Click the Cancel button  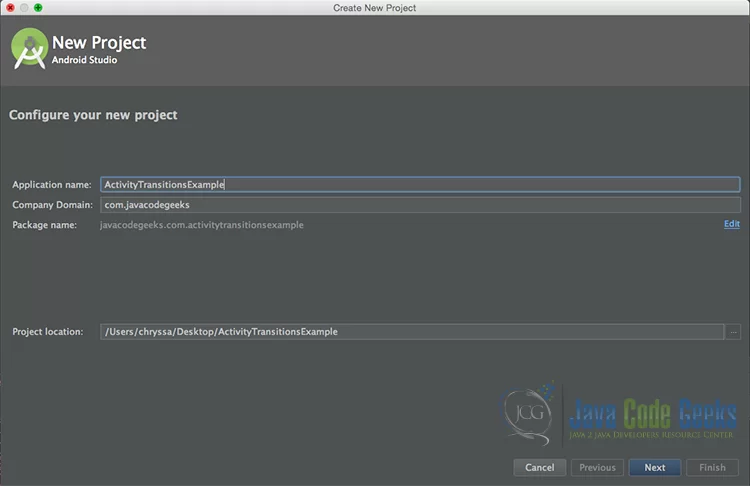pos(540,467)
